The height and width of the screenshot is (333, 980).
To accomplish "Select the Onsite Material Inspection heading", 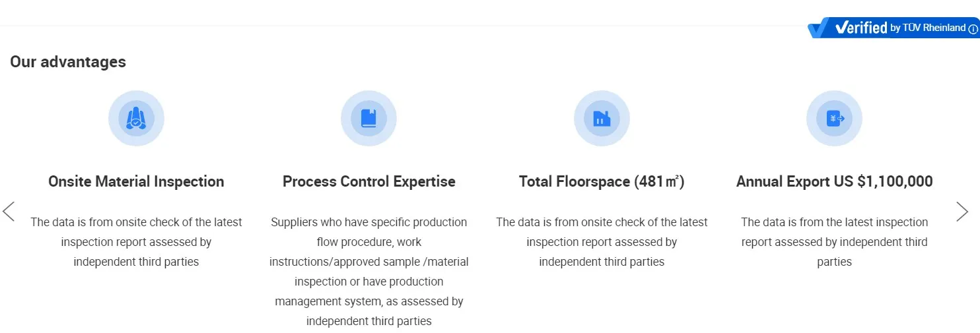I will (x=136, y=181).
